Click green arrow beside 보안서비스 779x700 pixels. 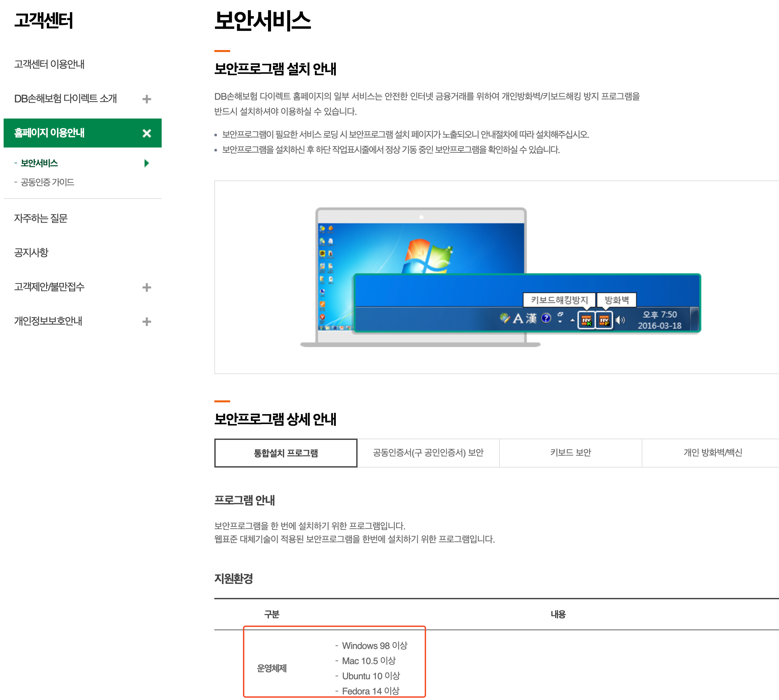[146, 163]
